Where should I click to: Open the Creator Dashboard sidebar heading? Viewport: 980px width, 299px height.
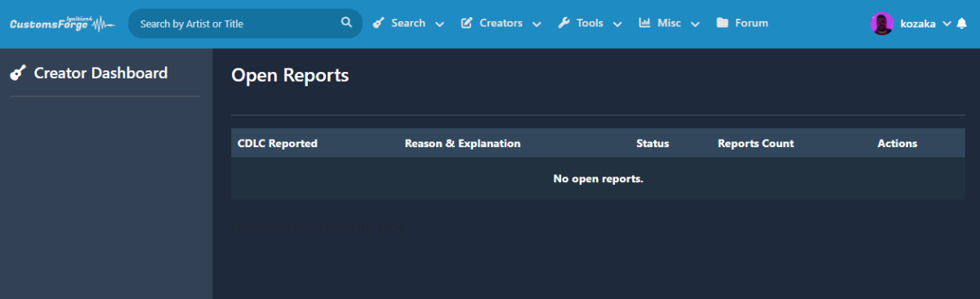point(100,73)
